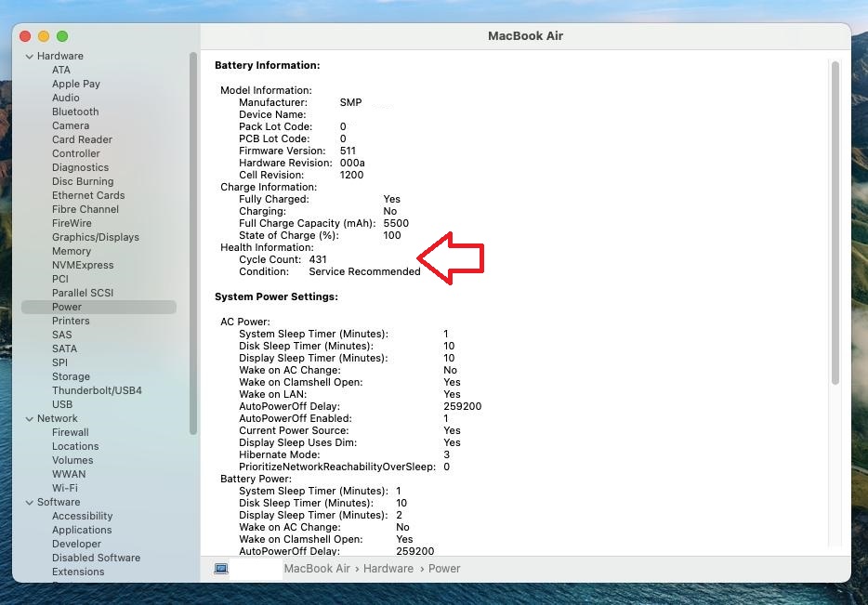Open the WWAN entry
The width and height of the screenshot is (868, 605).
[69, 474]
